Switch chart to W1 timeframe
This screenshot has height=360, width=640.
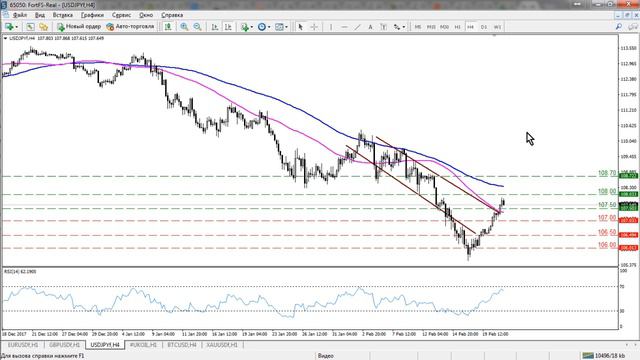[497, 27]
